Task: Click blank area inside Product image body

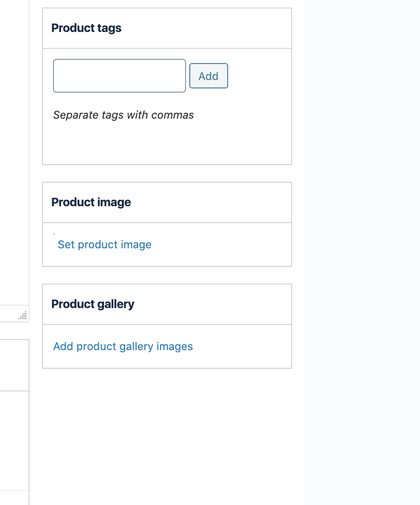Action: [221, 245]
